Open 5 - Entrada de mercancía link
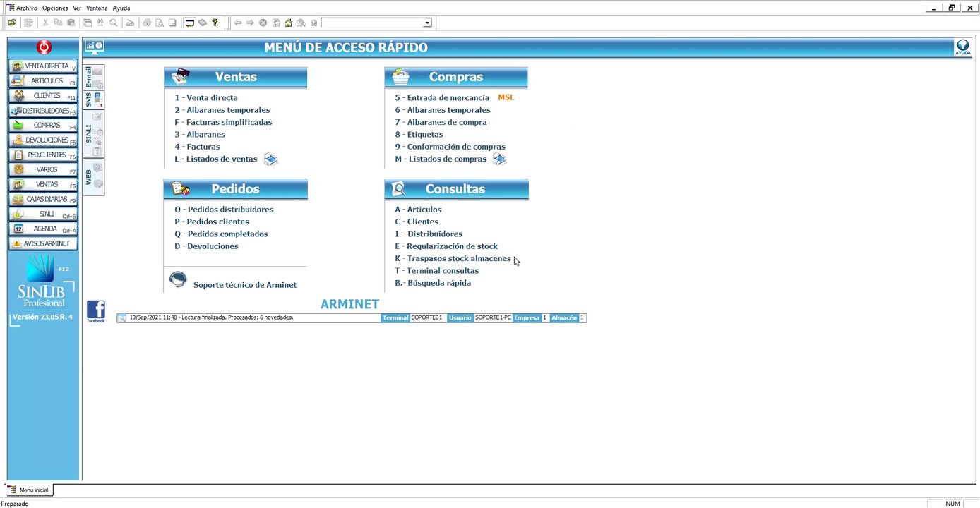 coord(442,98)
